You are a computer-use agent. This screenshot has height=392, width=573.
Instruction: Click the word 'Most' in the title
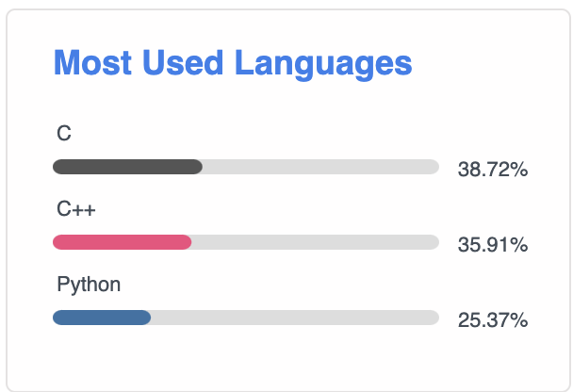92,63
